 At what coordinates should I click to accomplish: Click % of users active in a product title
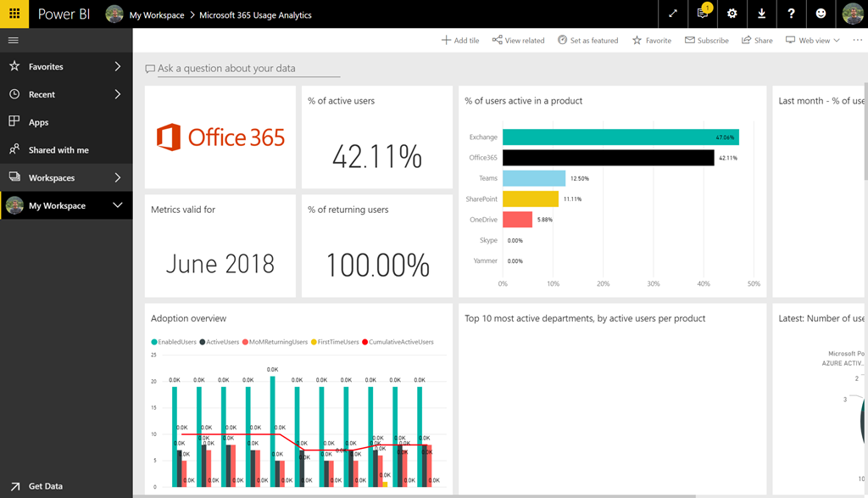click(523, 101)
